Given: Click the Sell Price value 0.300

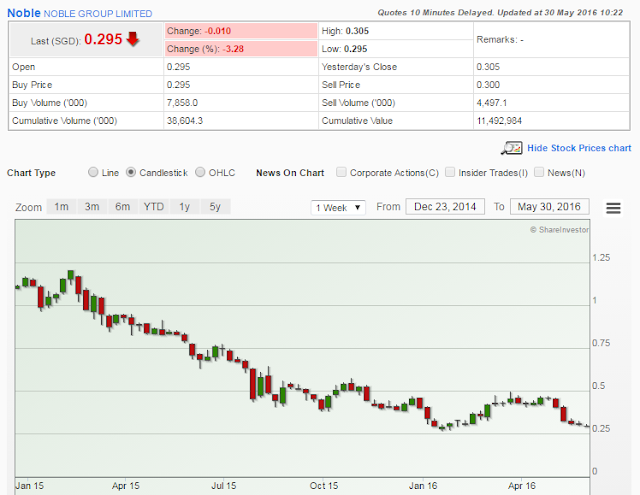Looking at the screenshot, I should point(488,85).
